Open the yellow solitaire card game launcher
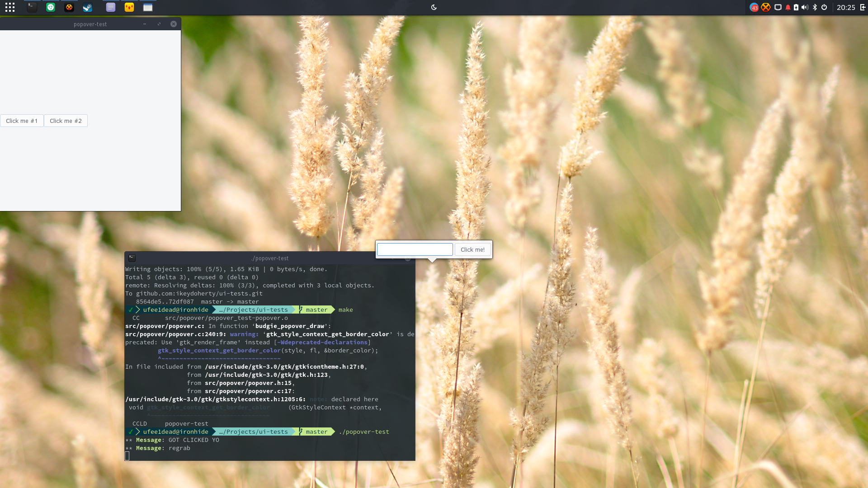Screen dimensions: 868x488 click(129, 7)
